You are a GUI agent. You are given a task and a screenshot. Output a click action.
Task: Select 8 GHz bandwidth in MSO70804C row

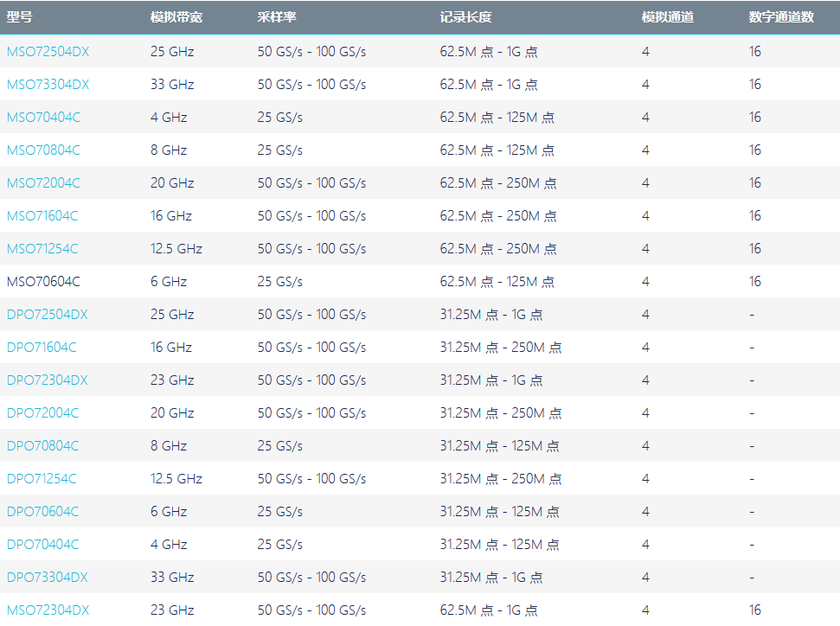pyautogui.click(x=169, y=150)
